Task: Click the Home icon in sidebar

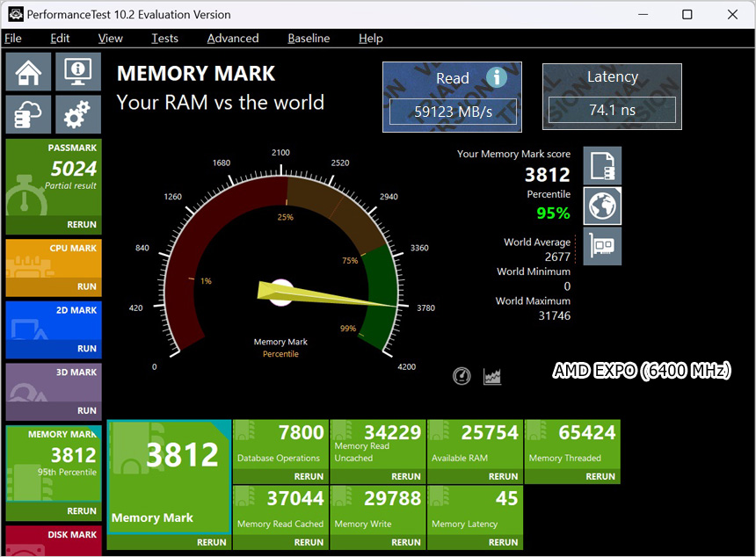Action: 28,71
